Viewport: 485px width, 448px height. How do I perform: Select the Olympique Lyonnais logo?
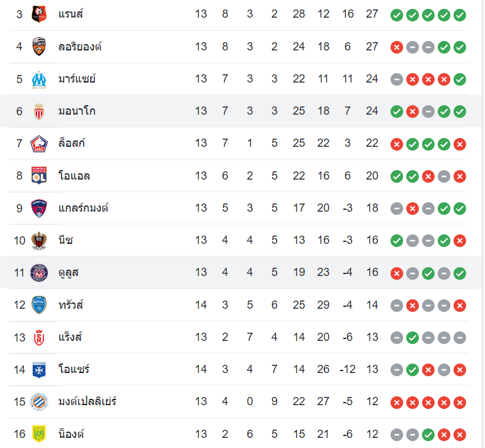tap(40, 176)
